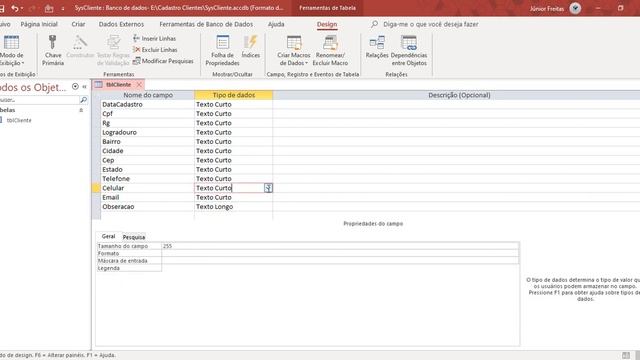Click the navigation pane search field
Viewport: 640px width, 360px height.
point(39,100)
